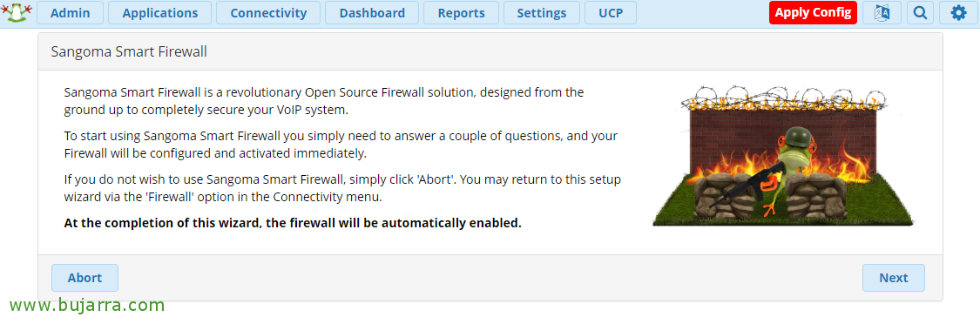Open the Connectivity menu

click(268, 12)
